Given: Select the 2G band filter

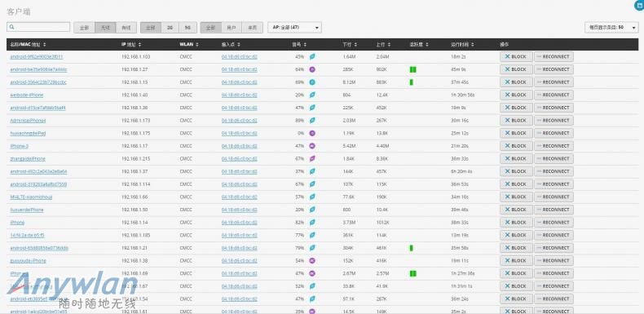Looking at the screenshot, I should coord(170,28).
